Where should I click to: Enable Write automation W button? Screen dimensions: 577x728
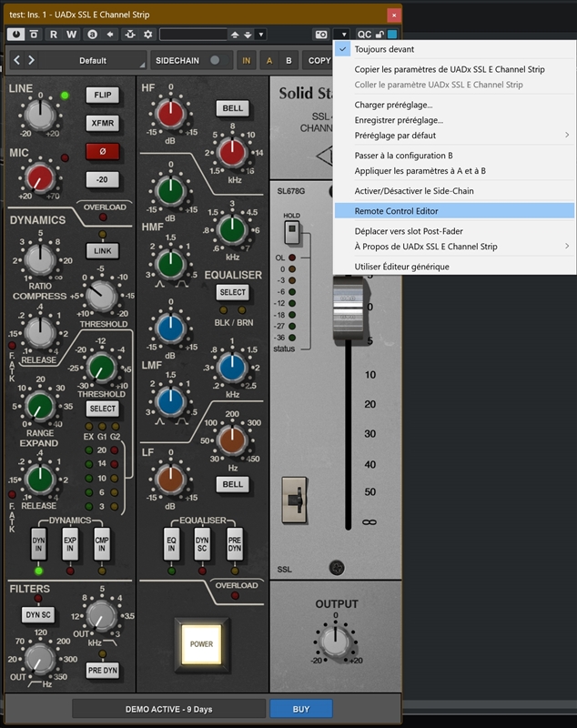pos(72,35)
